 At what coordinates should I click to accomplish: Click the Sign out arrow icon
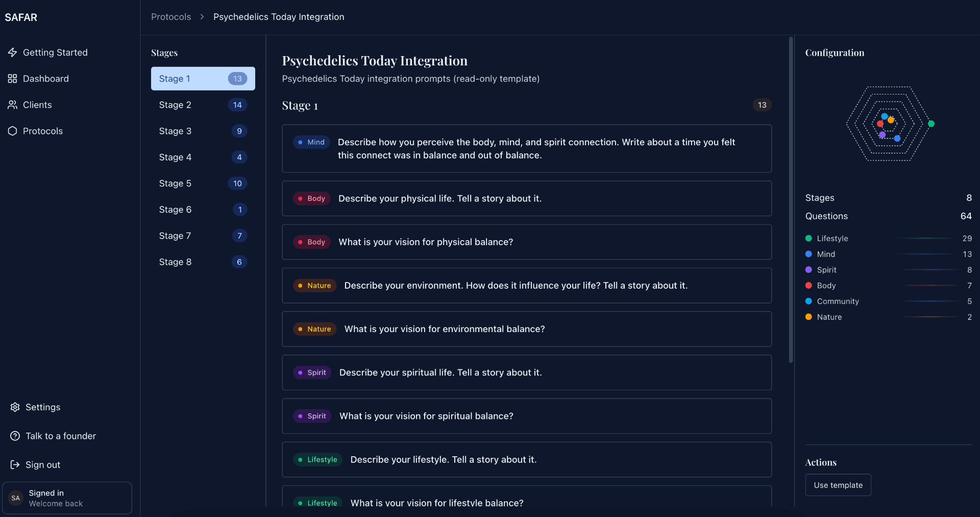click(15, 465)
